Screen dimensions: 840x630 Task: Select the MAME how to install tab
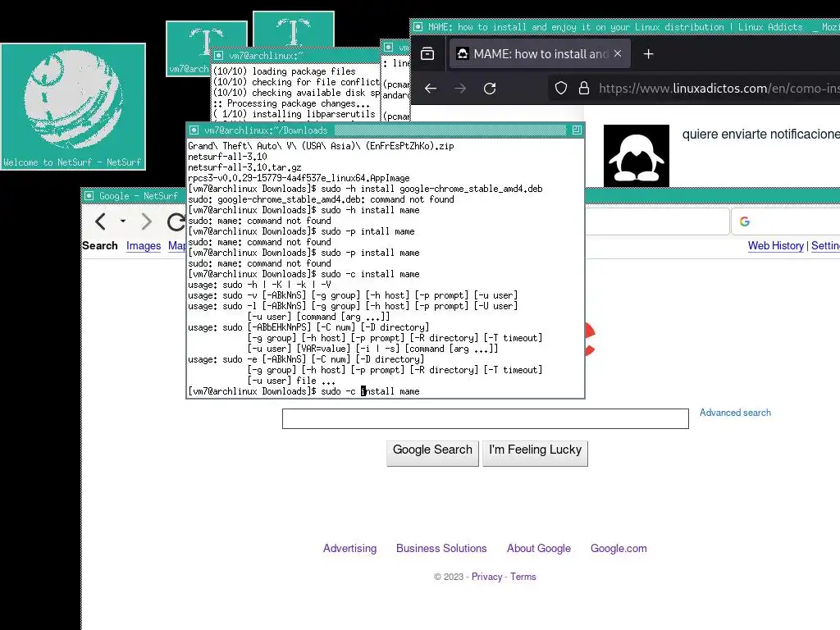(x=540, y=53)
